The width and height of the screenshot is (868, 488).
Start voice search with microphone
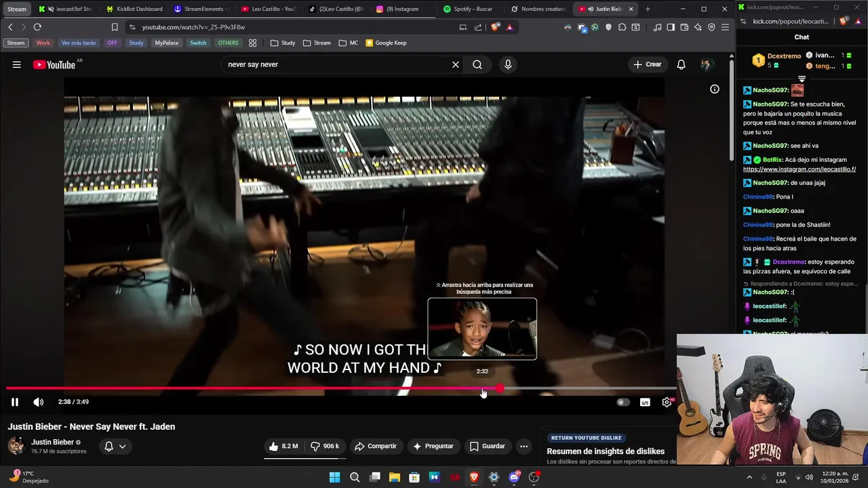tap(508, 64)
